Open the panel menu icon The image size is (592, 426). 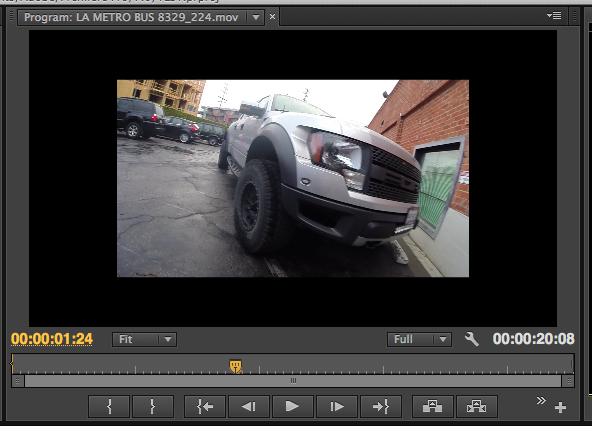554,15
